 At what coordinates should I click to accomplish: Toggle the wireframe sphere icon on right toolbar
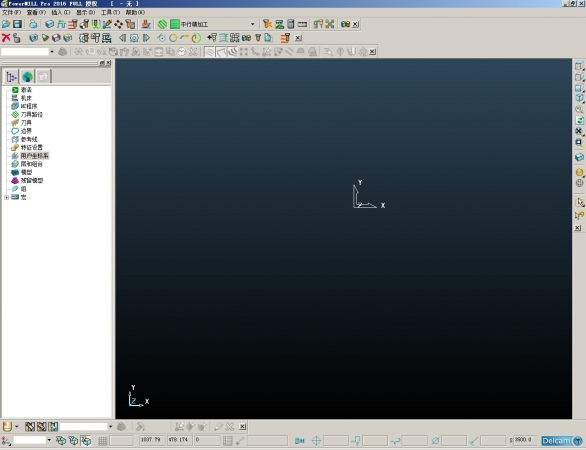click(579, 183)
